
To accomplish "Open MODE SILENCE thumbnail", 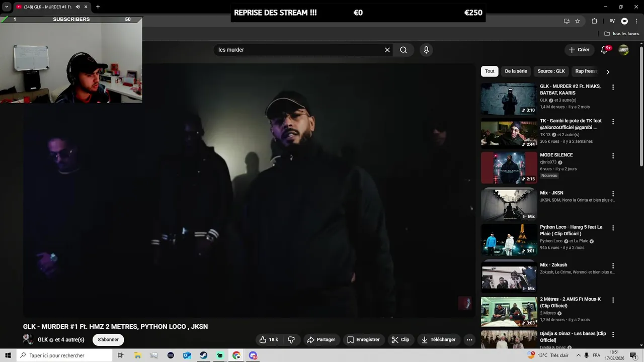I will point(509,168).
